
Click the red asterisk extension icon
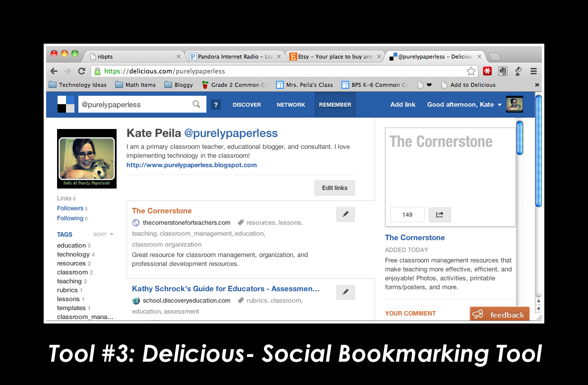click(x=487, y=71)
